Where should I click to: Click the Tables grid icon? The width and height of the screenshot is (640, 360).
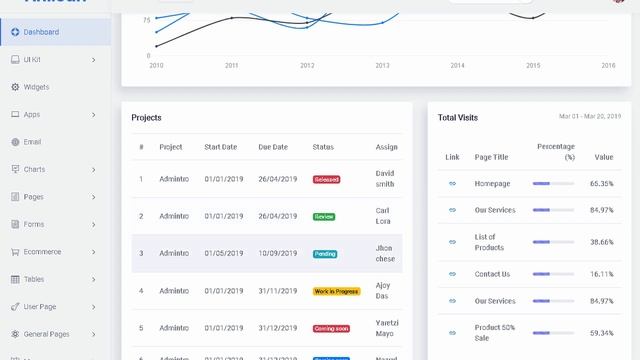tap(15, 279)
